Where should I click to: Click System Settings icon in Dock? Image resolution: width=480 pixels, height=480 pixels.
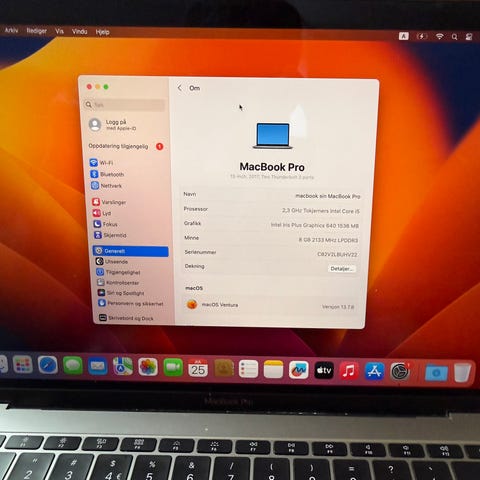(x=400, y=372)
